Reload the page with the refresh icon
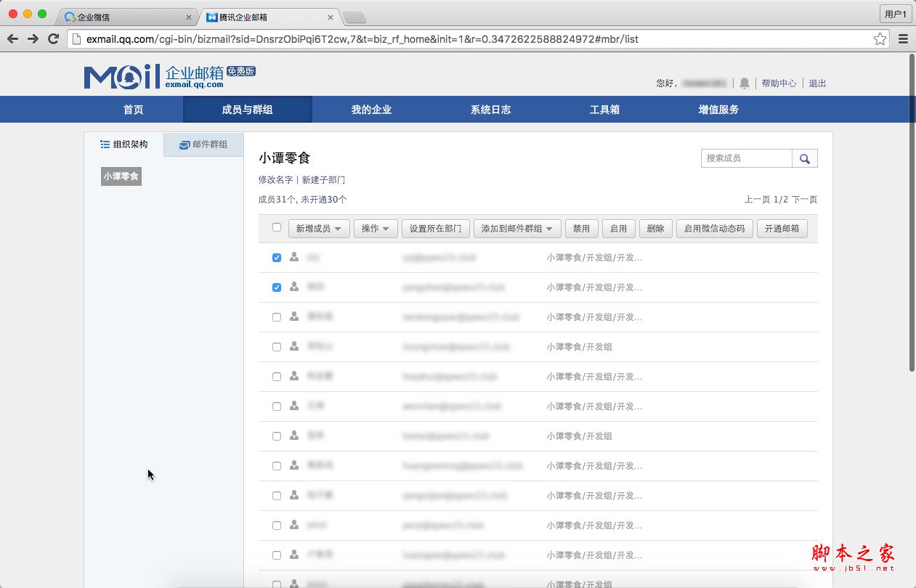The image size is (916, 588). (x=52, y=39)
